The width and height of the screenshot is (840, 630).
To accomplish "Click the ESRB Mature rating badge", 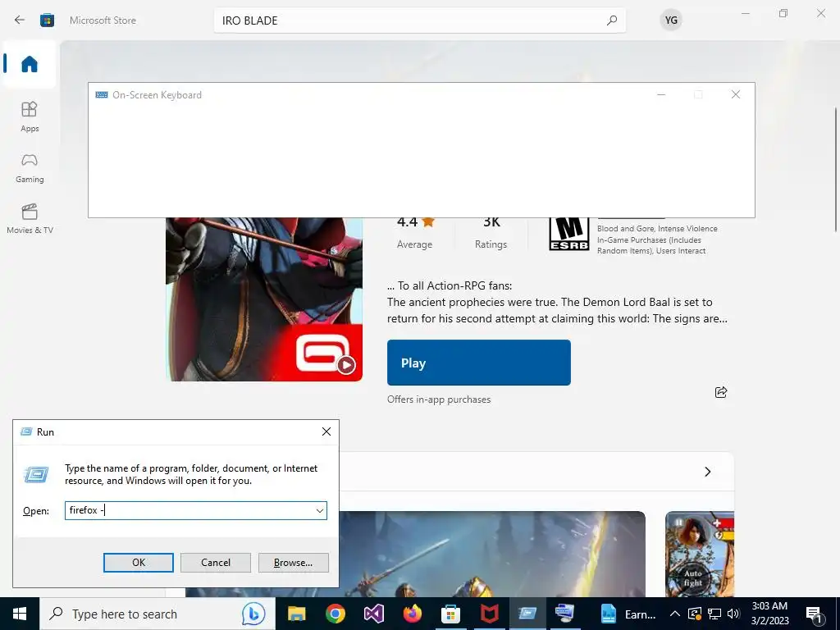I will click(x=569, y=234).
